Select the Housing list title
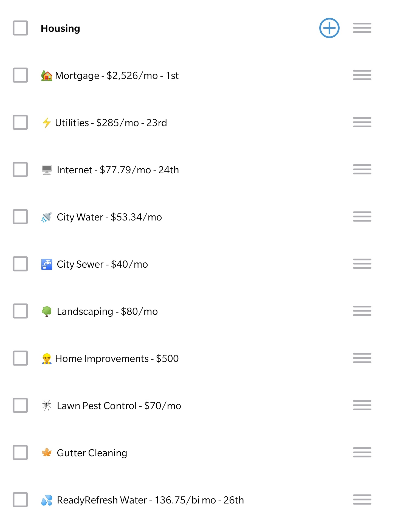395x532 pixels. [x=60, y=28]
